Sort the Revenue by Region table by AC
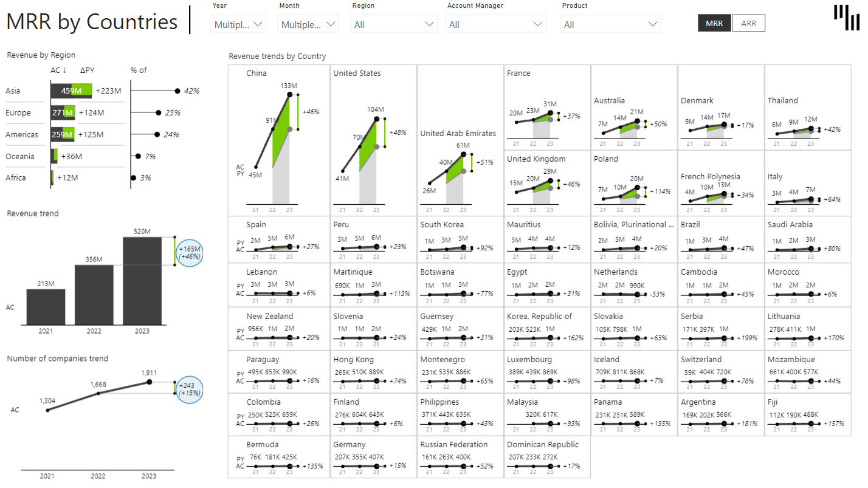Image resolution: width=868 pixels, height=488 pixels. click(55, 70)
